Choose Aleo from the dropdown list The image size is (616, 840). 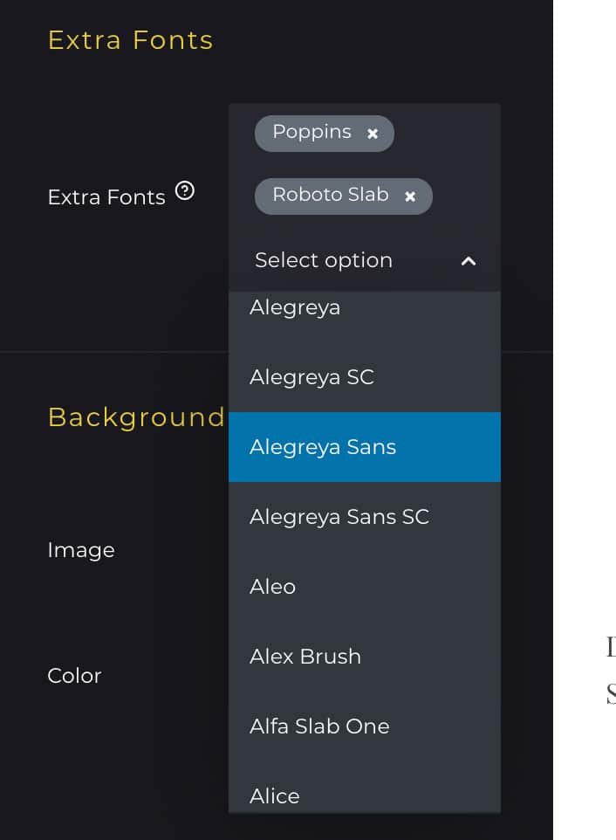click(x=272, y=587)
